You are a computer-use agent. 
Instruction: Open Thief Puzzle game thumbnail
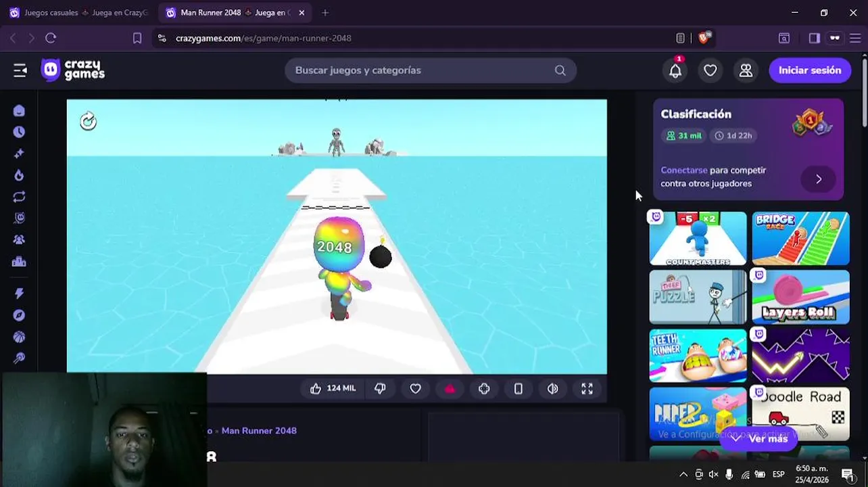click(x=698, y=297)
